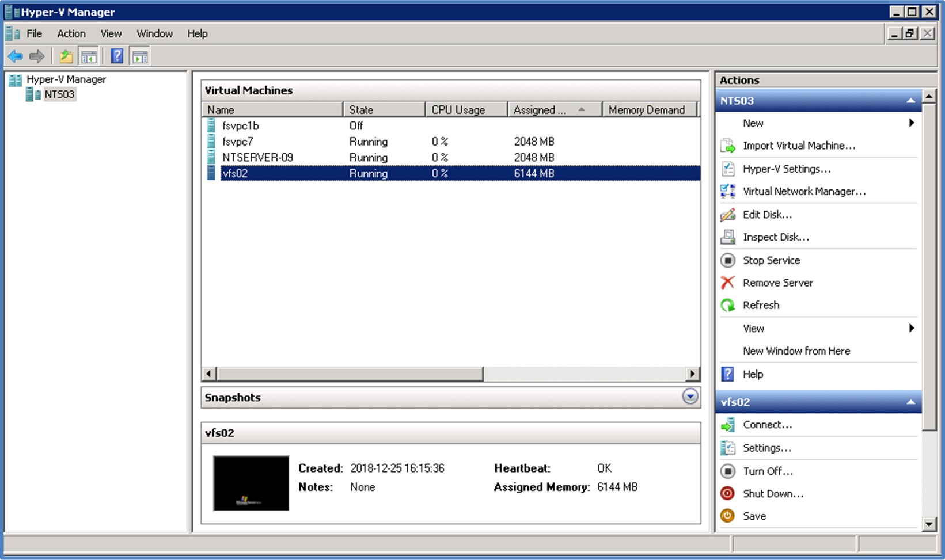Click the Import Virtual Machine icon
Viewport: 945px width, 560px height.
click(728, 146)
